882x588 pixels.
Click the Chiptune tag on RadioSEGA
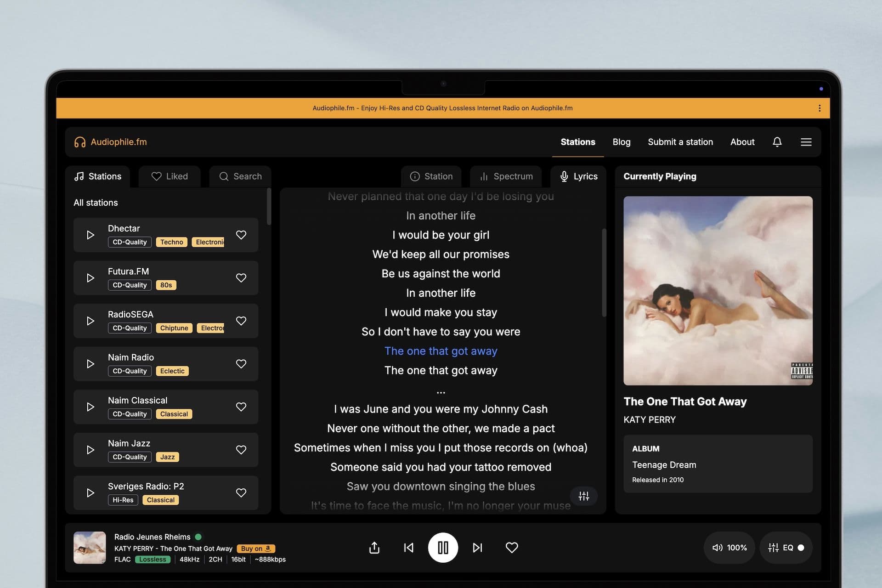[174, 328]
